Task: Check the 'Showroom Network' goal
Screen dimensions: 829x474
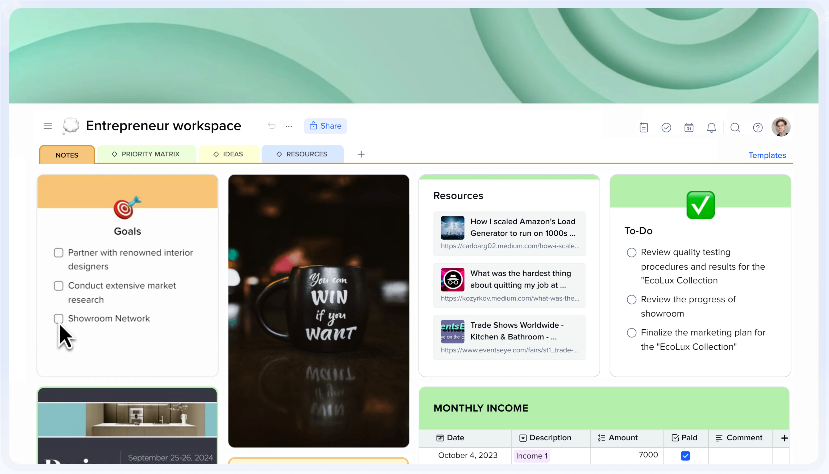Action: [x=59, y=319]
